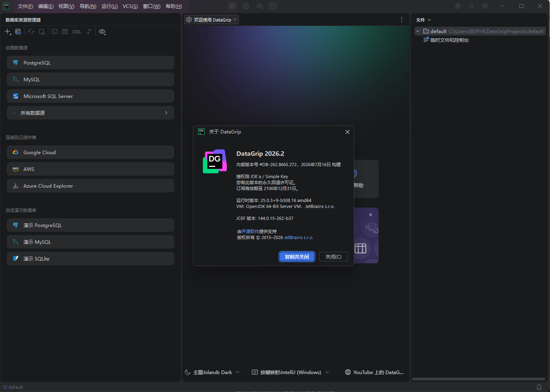Open the 文件(F) menu
This screenshot has height=392, width=550.
[25, 6]
